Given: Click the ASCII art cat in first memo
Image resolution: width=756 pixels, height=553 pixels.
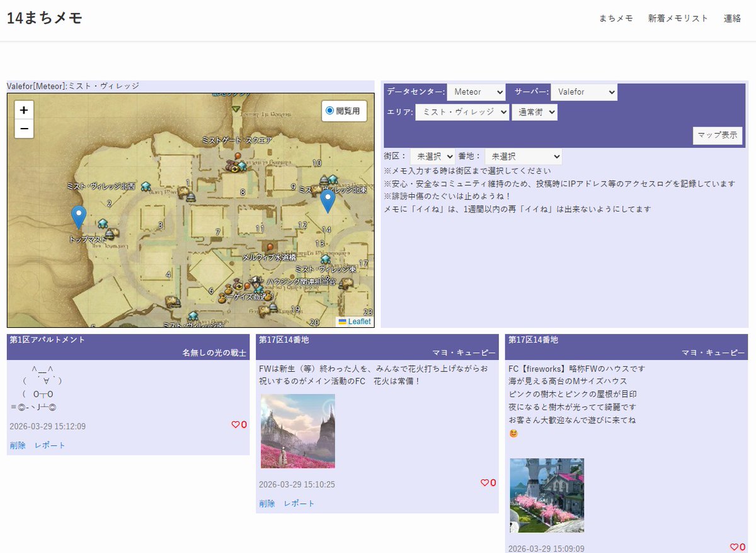Looking at the screenshot, I should 37,388.
